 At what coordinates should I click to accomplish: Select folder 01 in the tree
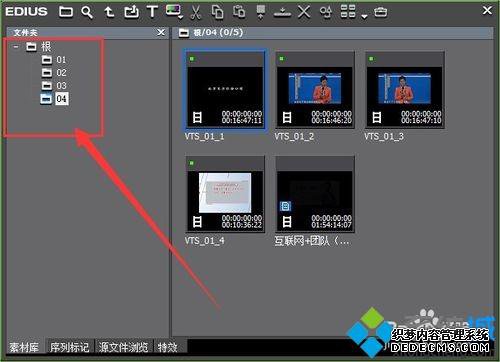coord(61,60)
